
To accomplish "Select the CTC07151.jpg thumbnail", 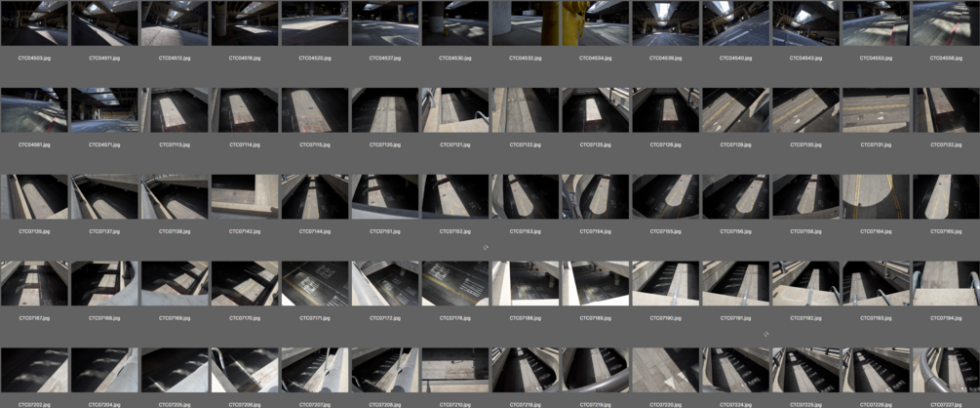I will click(385, 196).
